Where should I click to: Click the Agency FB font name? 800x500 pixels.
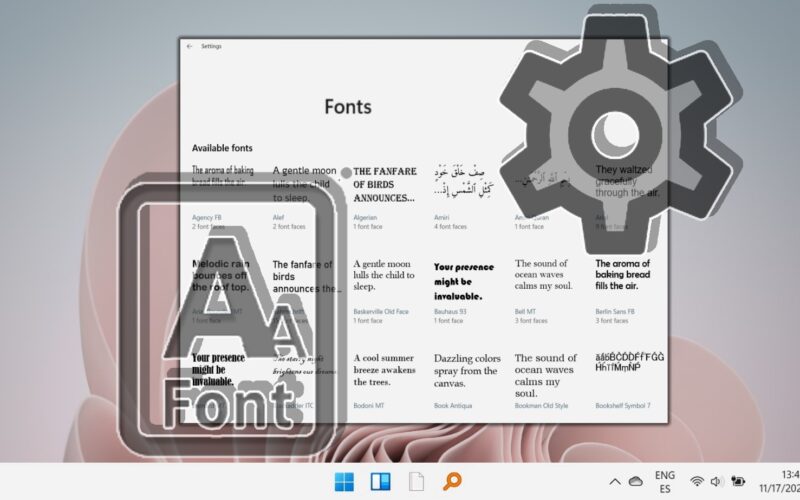tap(207, 217)
